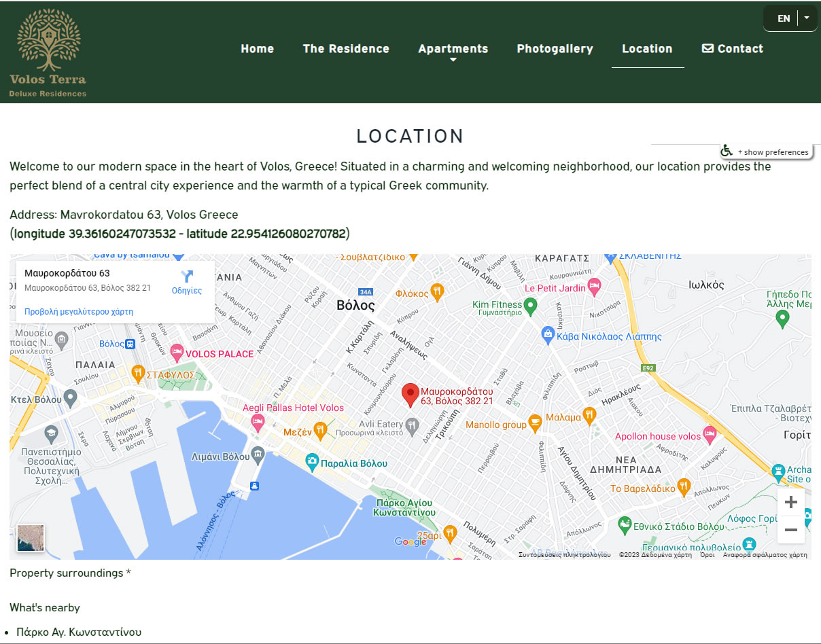Click the address line Mavrokordatou 63
821x644 pixels.
124,215
